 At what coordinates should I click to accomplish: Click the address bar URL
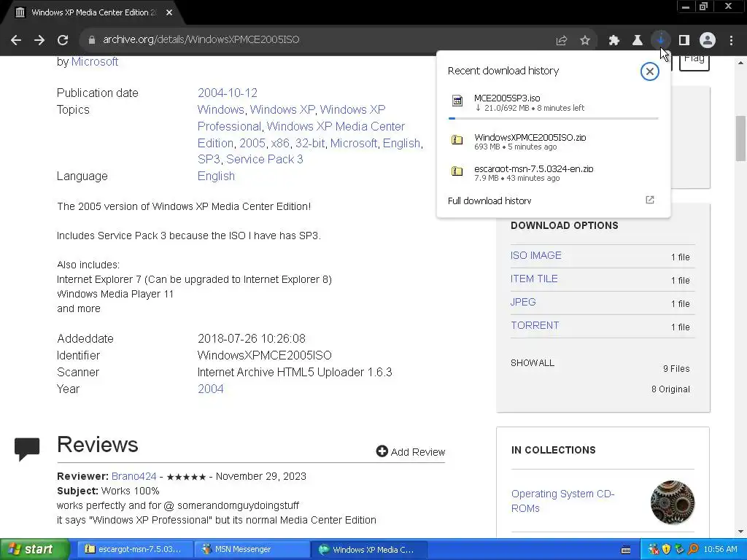(x=201, y=39)
